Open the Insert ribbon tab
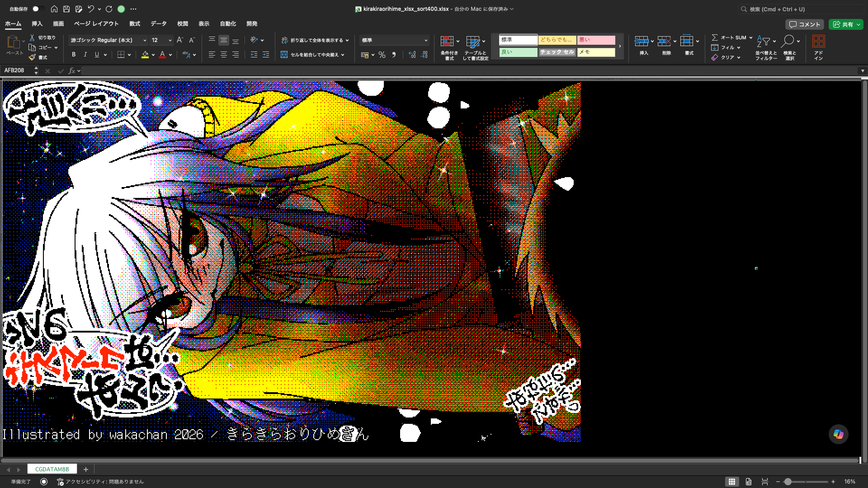Screen dimensions: 868x488 pos(37,24)
